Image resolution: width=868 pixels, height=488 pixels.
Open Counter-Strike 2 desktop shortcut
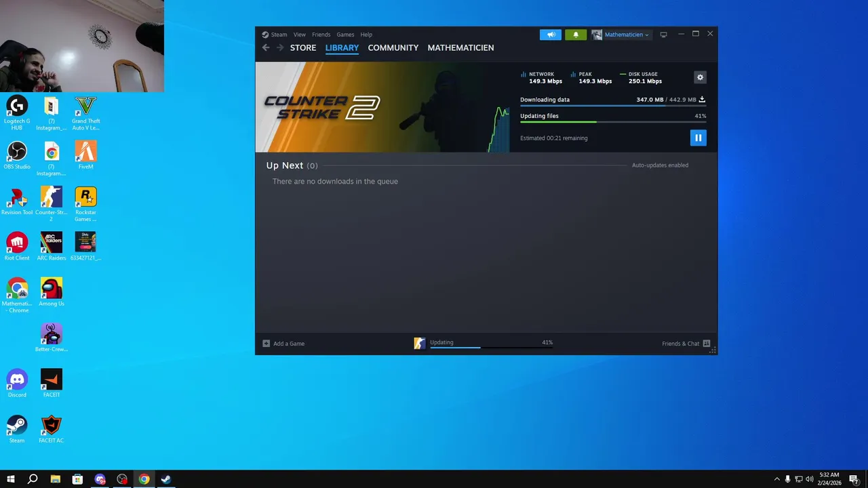(x=52, y=204)
